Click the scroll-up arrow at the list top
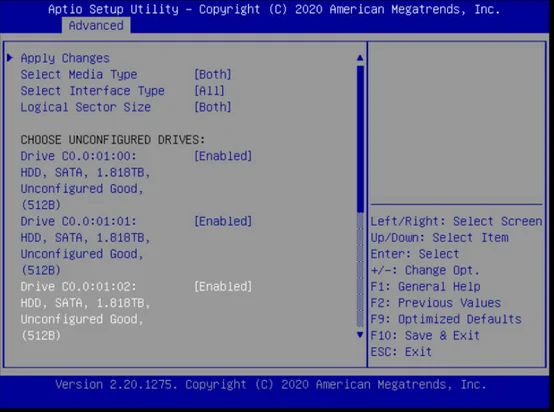Screen dimensions: 554x412 coord(360,58)
